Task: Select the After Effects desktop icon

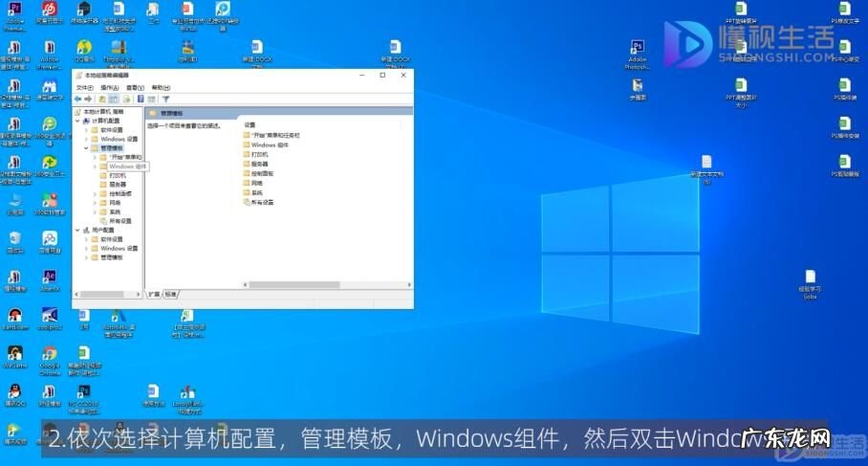Action: 50,281
